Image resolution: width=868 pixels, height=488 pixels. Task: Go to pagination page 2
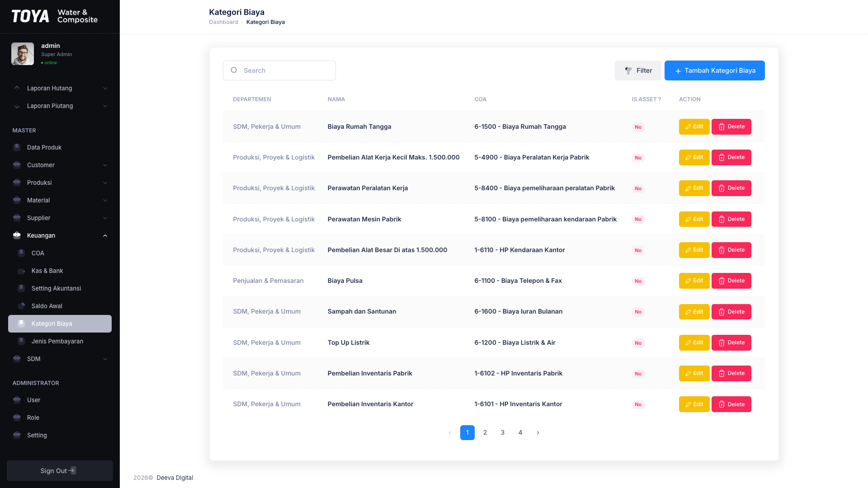485,432
